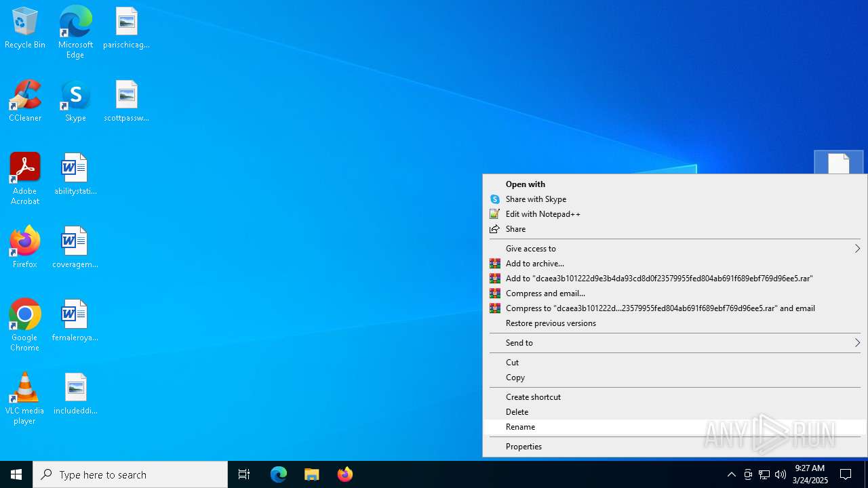868x488 pixels.
Task: Open Firefox from the taskbar
Action: pyautogui.click(x=345, y=474)
